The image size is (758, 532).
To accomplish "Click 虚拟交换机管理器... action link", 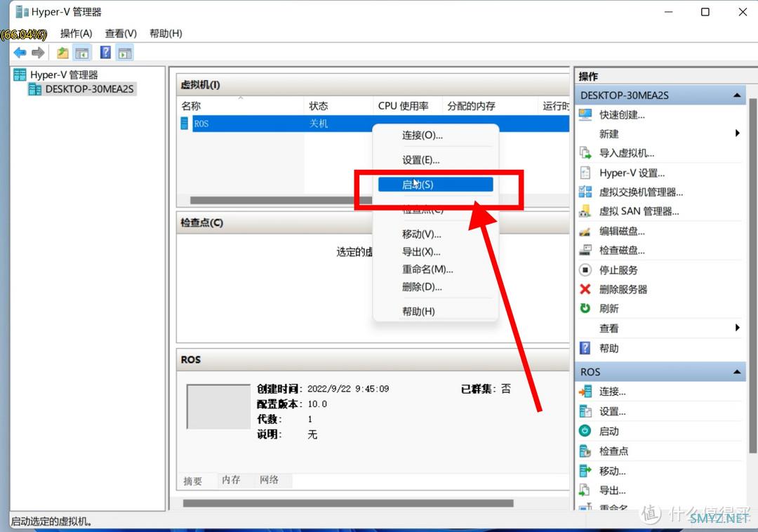I will (x=641, y=192).
